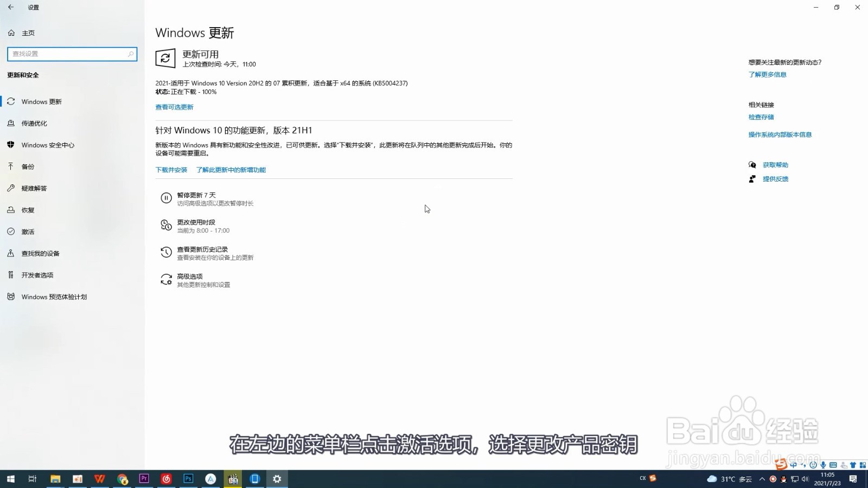
Task: Click the Sogou skin shirt icon
Action: pyautogui.click(x=853, y=465)
